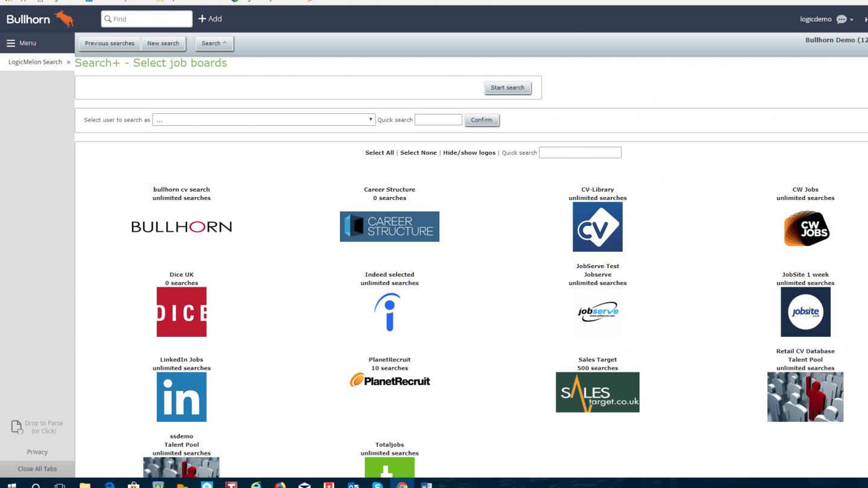Open Skype in the Windows taskbar

tap(378, 484)
